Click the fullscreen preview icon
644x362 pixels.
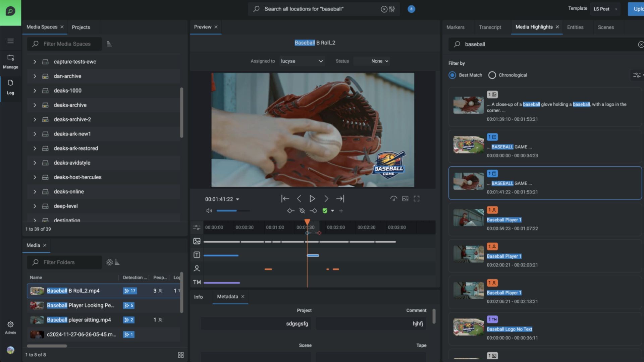pos(417,199)
